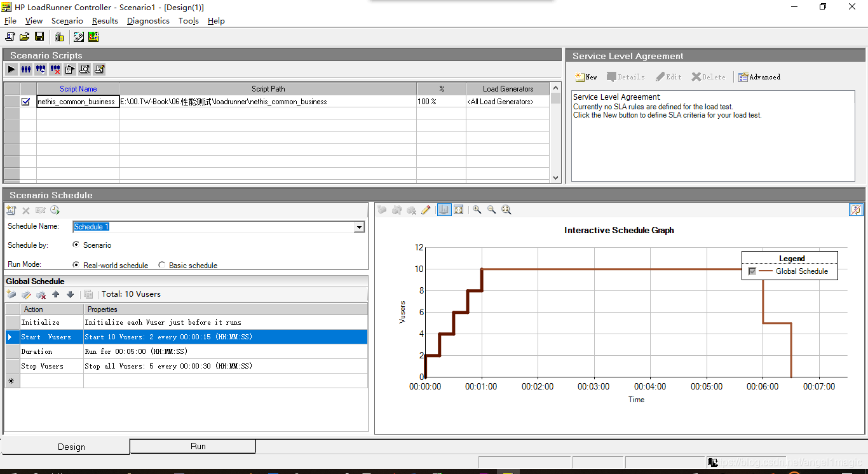Save the scenario with the floppy icon

[x=39, y=37]
